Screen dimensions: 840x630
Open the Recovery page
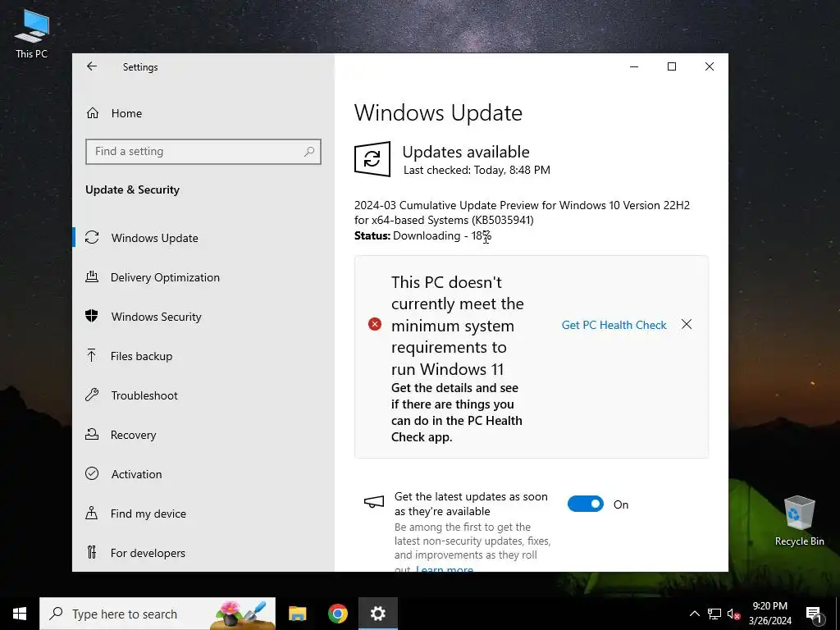203,435
